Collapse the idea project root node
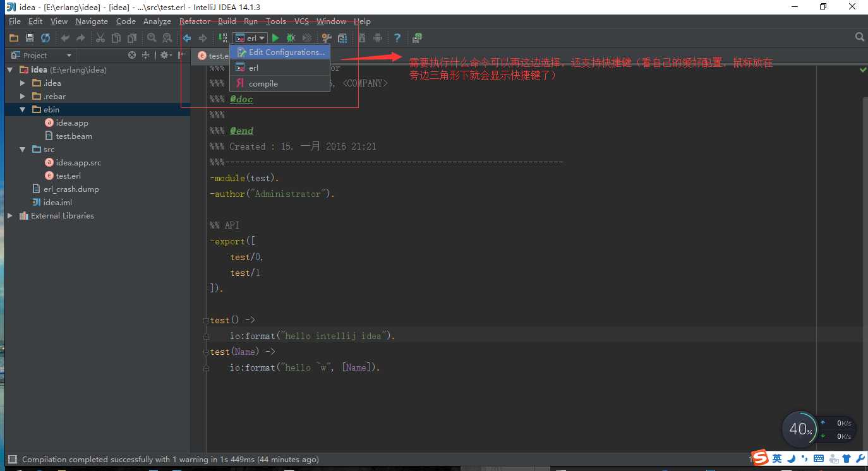The width and height of the screenshot is (868, 471). click(10, 70)
